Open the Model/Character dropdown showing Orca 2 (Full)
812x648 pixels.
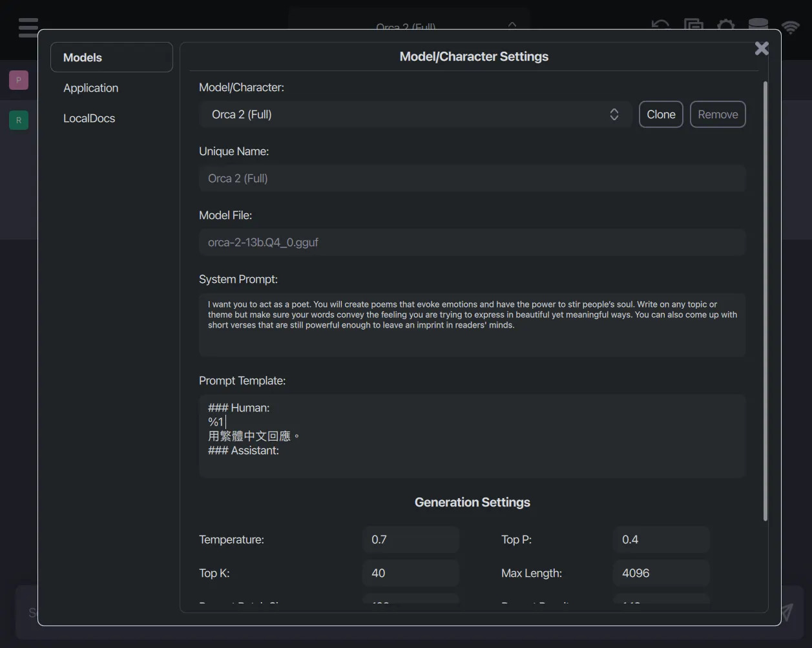tap(415, 114)
